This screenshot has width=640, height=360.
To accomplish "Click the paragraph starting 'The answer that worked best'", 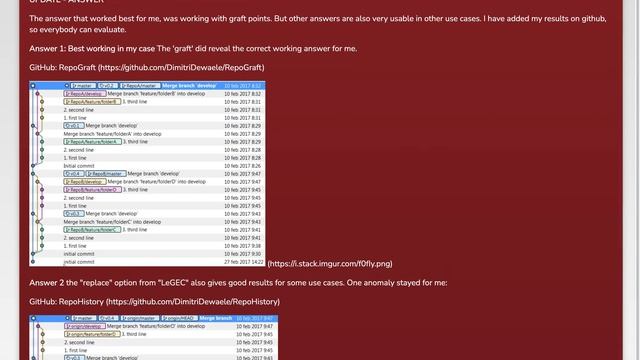I will pos(318,24).
